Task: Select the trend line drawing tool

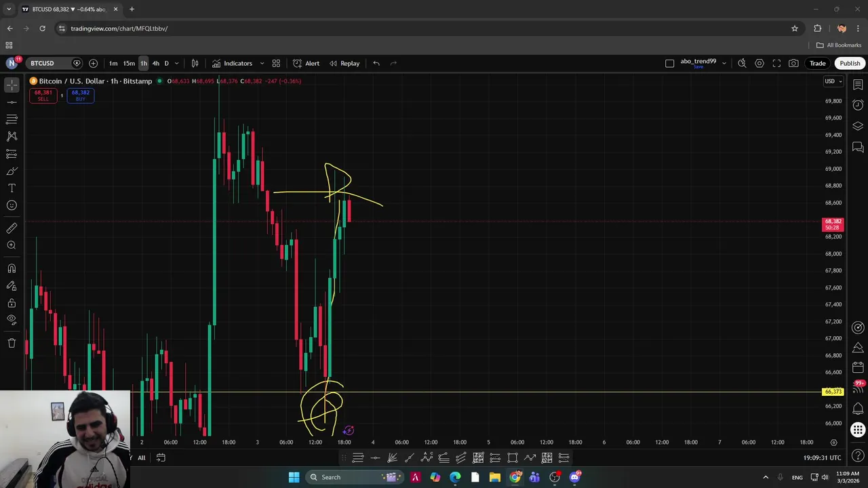Action: click(x=12, y=102)
